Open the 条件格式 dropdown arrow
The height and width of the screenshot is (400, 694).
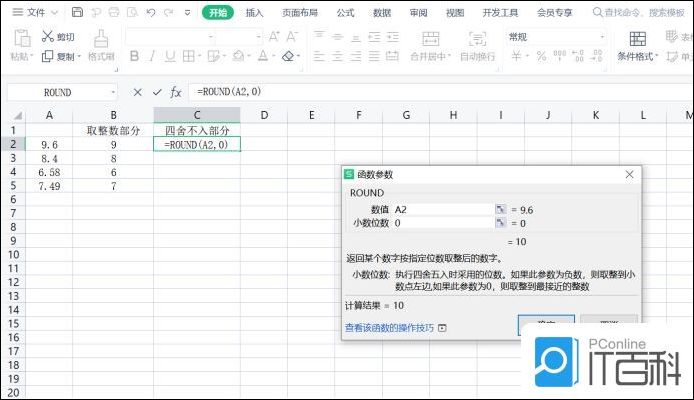(x=656, y=56)
